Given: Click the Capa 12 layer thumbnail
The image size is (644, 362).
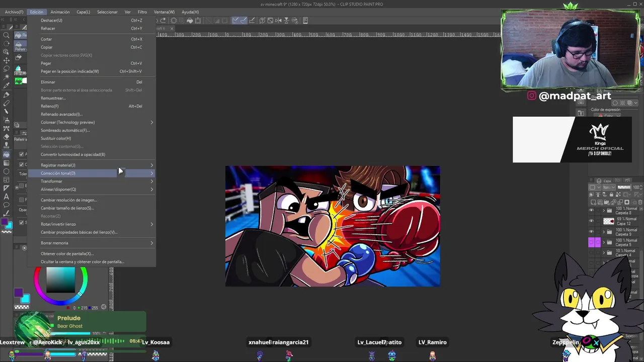Looking at the screenshot, I should (x=609, y=221).
